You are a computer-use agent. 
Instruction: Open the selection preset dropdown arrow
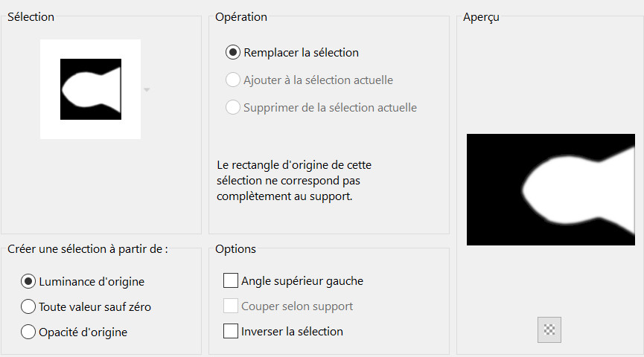(147, 90)
